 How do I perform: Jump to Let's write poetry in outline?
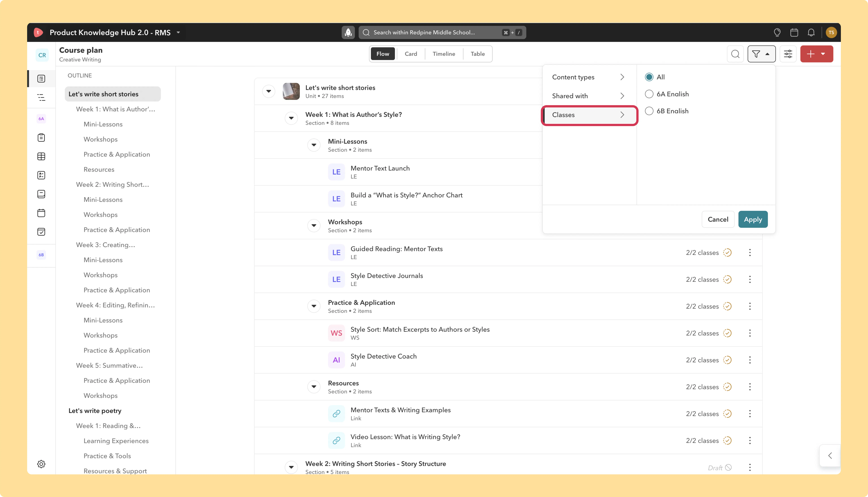coord(95,411)
